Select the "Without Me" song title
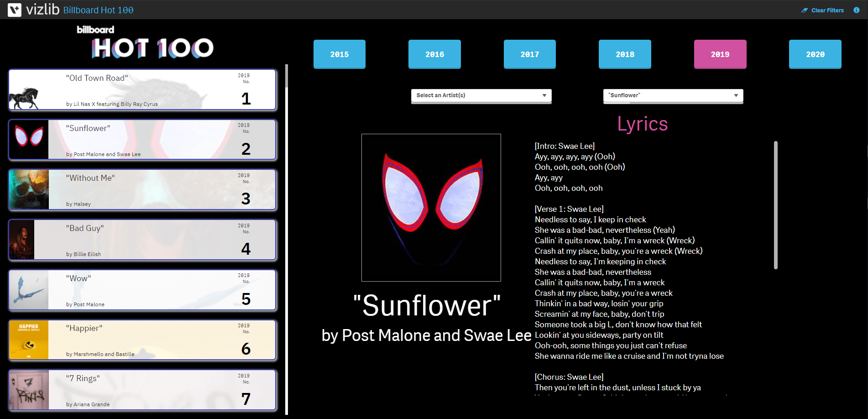This screenshot has width=868, height=419. coord(90,178)
